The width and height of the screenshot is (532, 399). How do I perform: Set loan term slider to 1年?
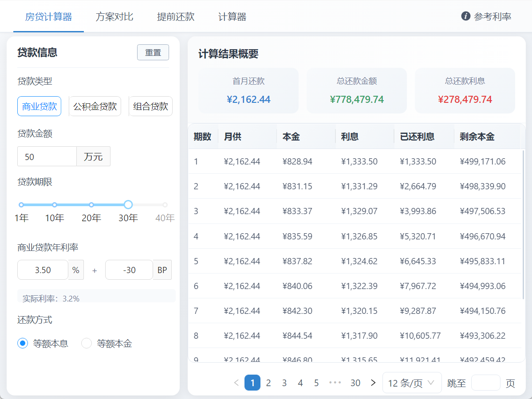[x=21, y=205]
